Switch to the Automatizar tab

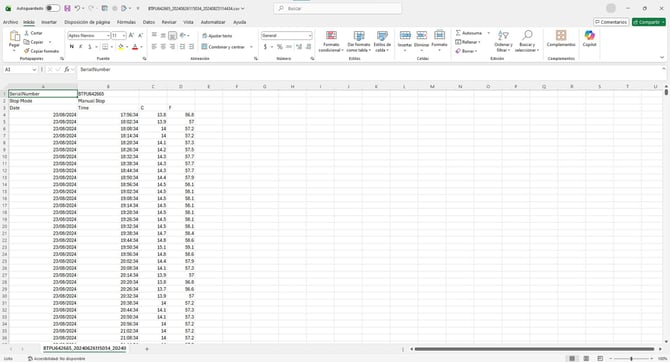point(213,22)
